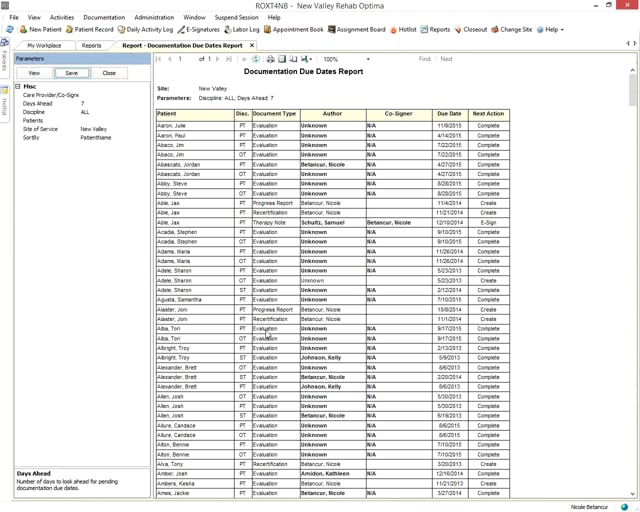Select the SortBy parameter row
Viewport: 640px width, 512px height.
pyautogui.click(x=82, y=138)
